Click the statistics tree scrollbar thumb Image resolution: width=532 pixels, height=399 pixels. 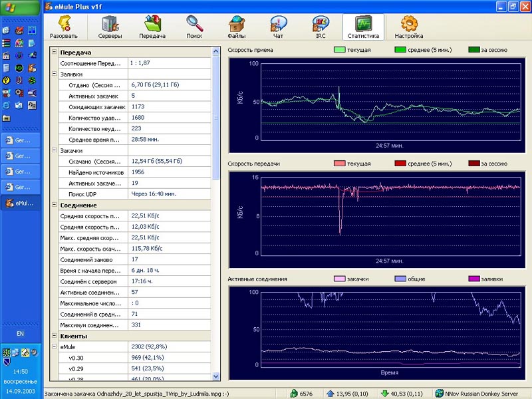pos(215,118)
